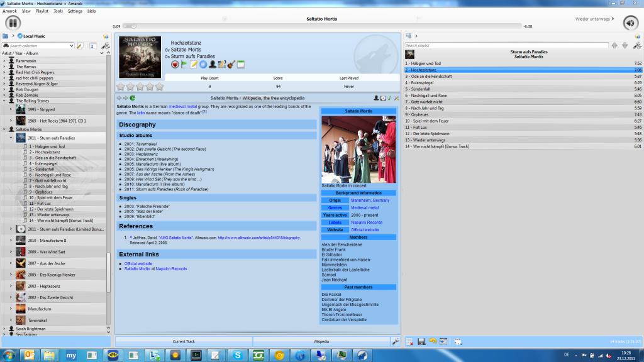Go forward in the Wikipedia applet

[126, 98]
